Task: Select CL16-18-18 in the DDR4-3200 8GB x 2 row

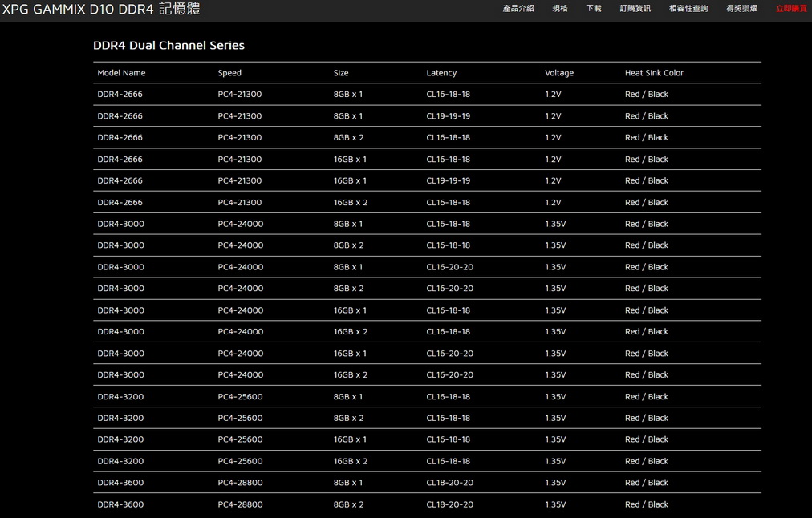Action: (x=449, y=418)
